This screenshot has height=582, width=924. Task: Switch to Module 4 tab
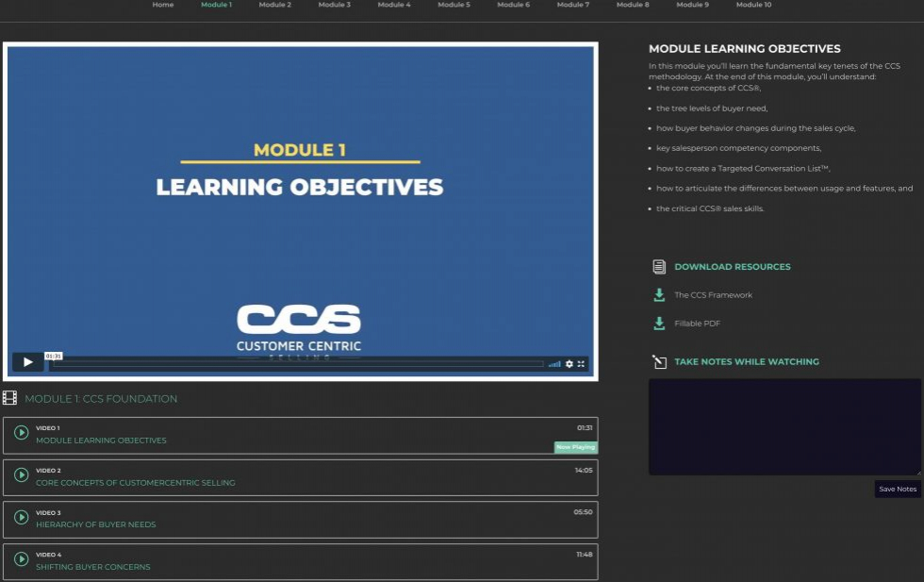pyautogui.click(x=394, y=5)
